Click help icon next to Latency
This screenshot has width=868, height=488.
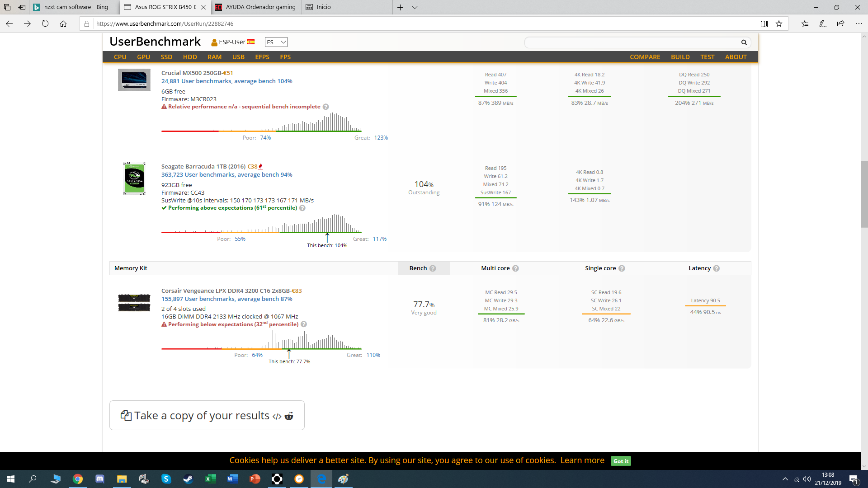click(x=716, y=268)
